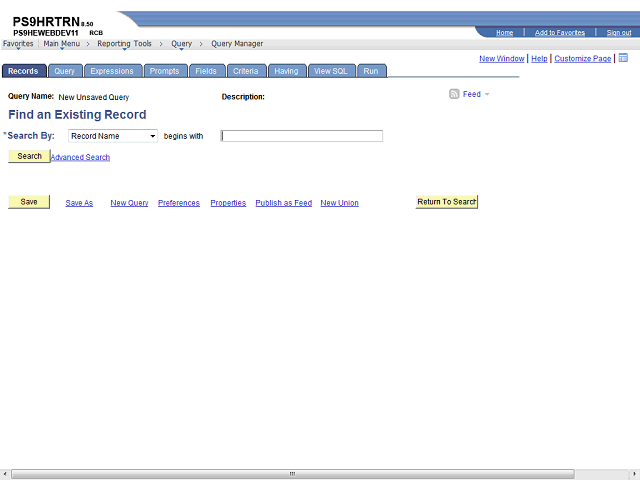Open the Help link
640x480 pixels.
pos(539,58)
